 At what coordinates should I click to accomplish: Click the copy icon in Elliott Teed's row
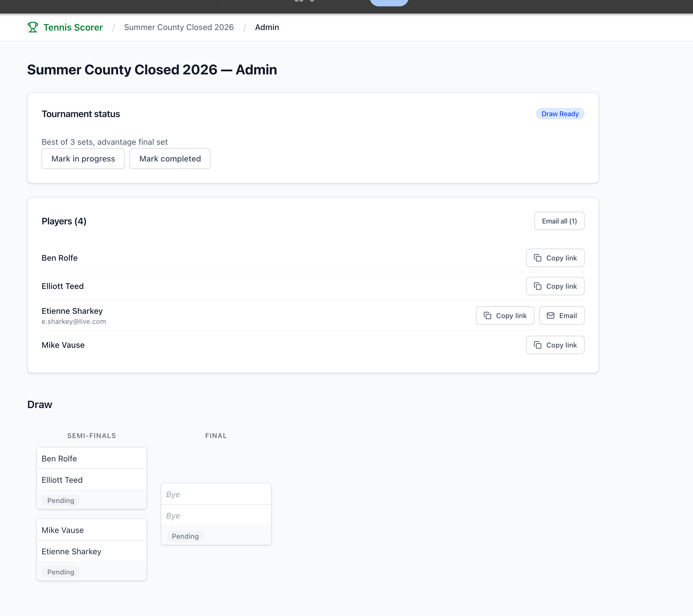tap(537, 286)
